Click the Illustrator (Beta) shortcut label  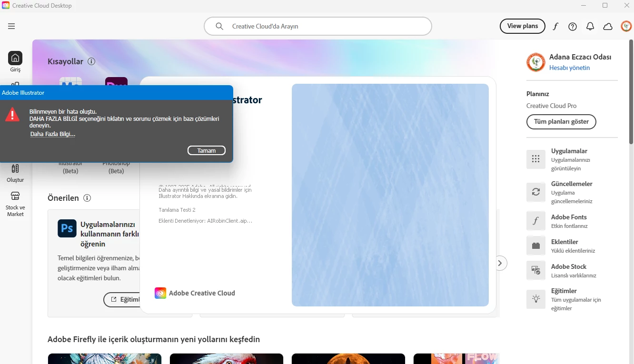(70, 167)
